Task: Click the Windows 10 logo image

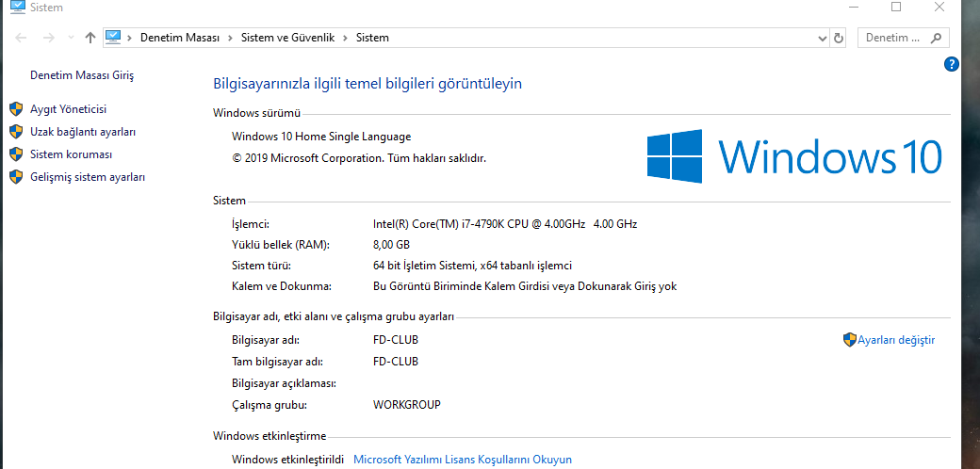Action: coord(793,156)
